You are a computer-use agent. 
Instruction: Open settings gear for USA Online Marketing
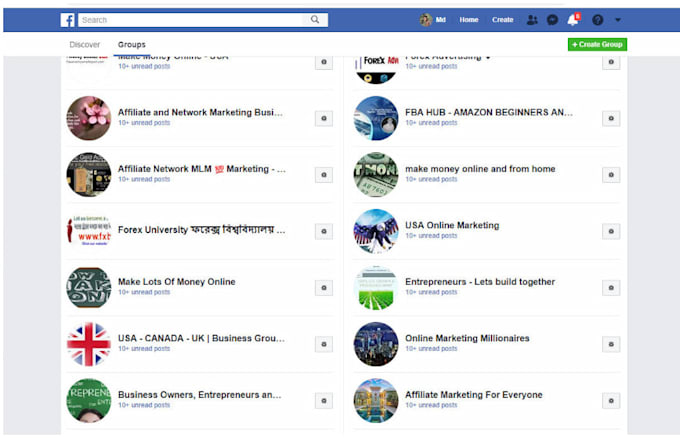611,231
